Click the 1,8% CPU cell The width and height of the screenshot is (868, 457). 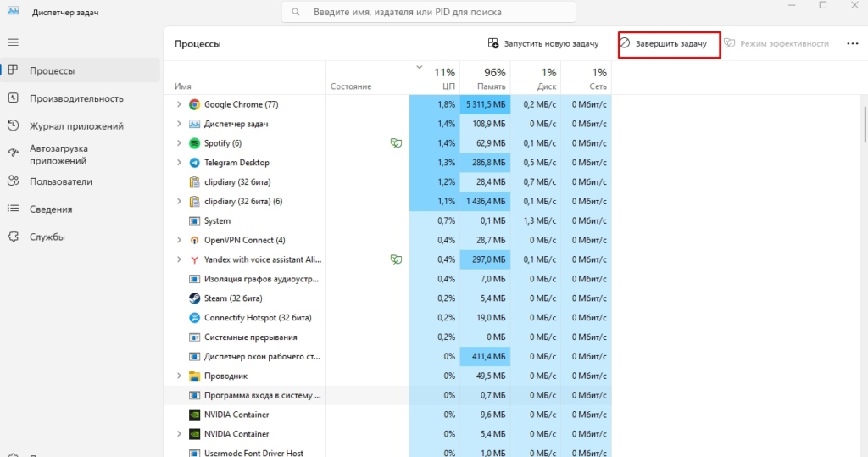pos(435,104)
